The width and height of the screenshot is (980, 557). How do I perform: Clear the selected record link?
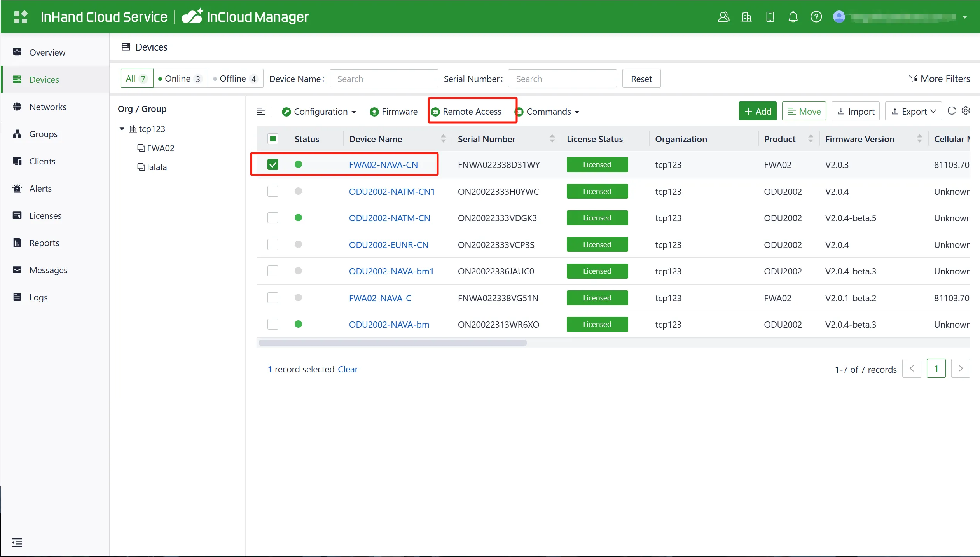pos(348,369)
